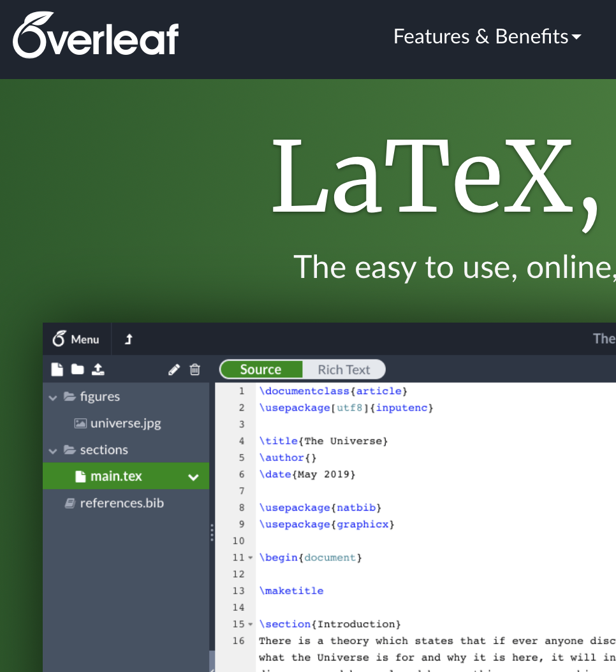
Task: Create a new folder with the folder icon
Action: [78, 369]
